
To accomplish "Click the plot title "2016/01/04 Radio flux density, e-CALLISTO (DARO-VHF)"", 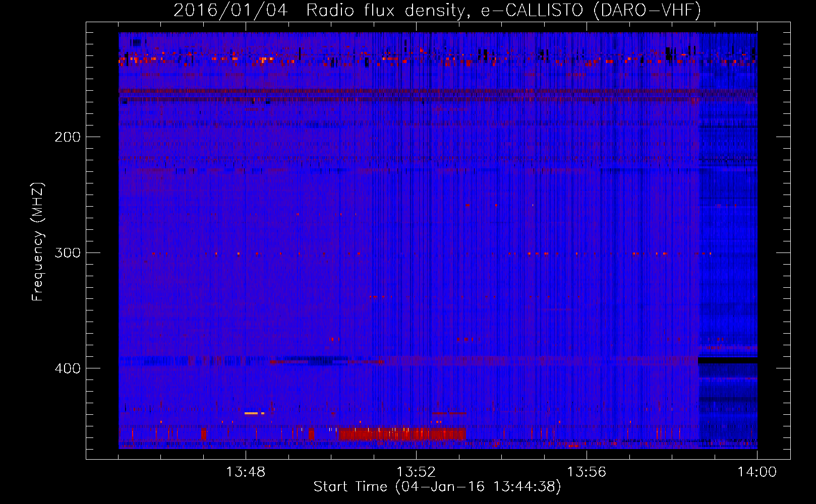I will [437, 10].
